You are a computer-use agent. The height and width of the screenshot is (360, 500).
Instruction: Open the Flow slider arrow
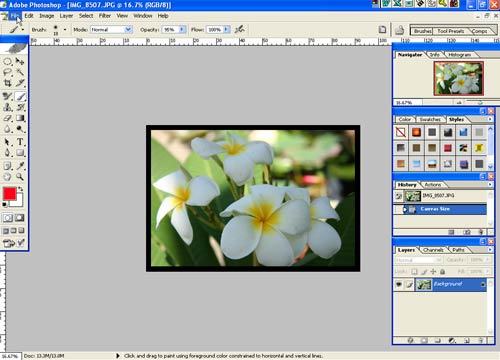click(226, 30)
